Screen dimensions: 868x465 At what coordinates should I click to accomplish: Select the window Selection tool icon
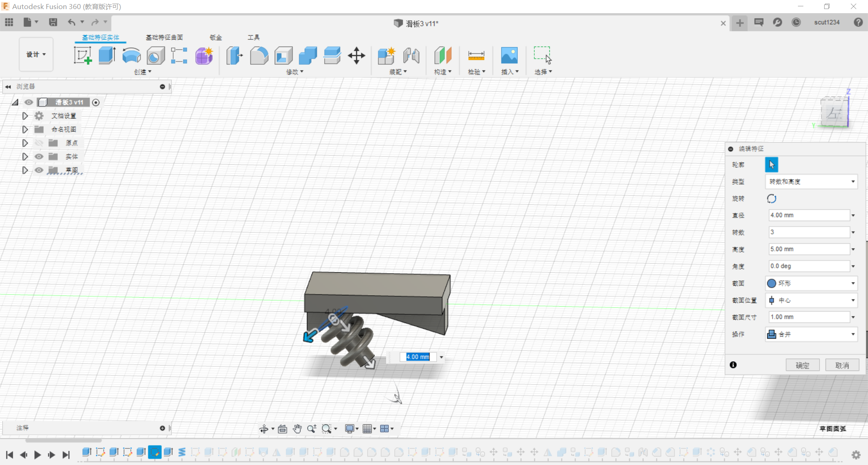click(x=542, y=56)
